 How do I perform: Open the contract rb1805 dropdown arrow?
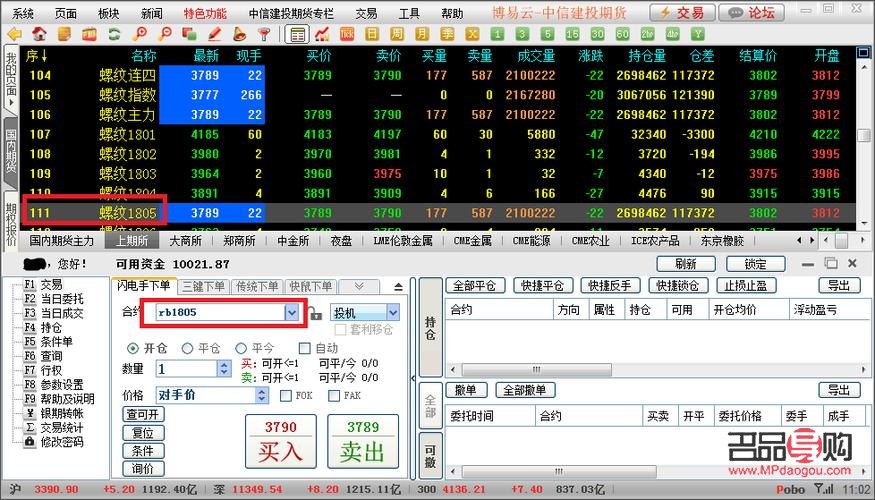click(292, 312)
